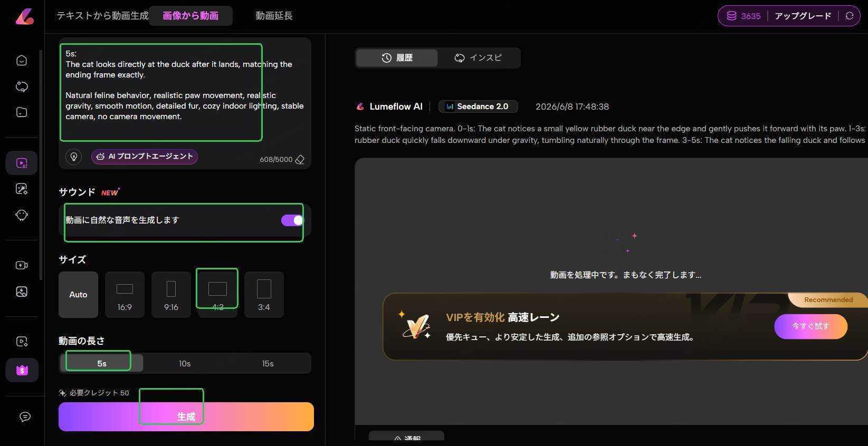Open the chat feedback icon in sidebar
This screenshot has height=446, width=868.
click(x=25, y=417)
